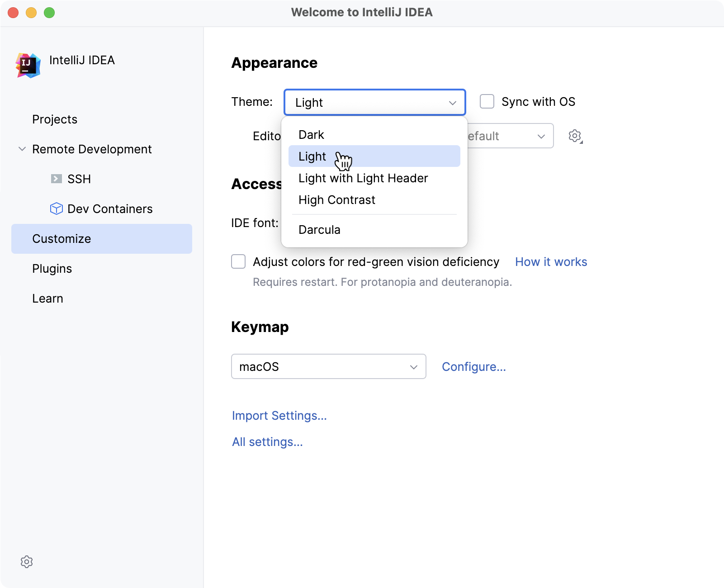
Task: Open the editor color scheme gear icon
Action: [x=575, y=136]
